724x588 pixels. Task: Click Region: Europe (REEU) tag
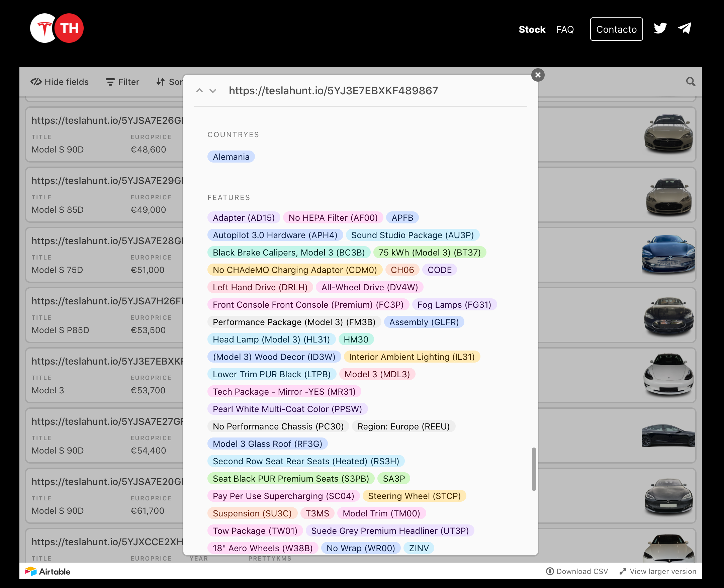[403, 426]
